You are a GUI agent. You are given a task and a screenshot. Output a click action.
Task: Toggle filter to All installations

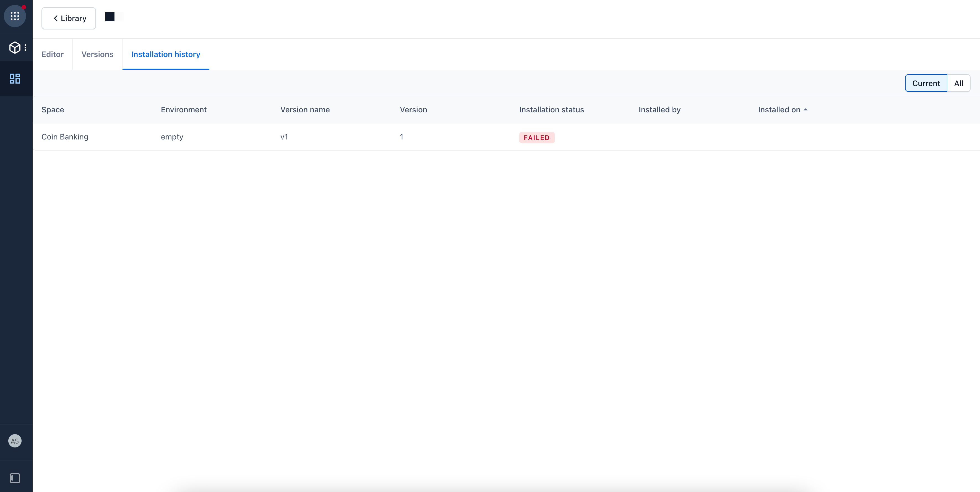pos(958,83)
